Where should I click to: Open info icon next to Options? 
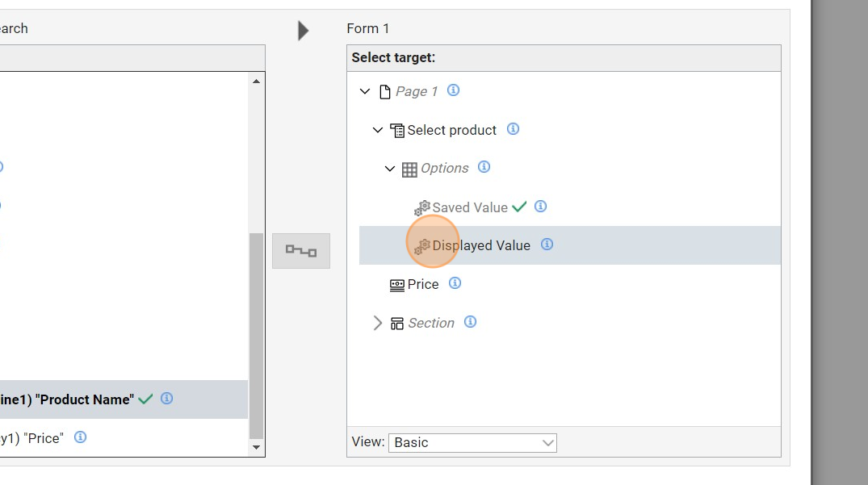(x=484, y=167)
